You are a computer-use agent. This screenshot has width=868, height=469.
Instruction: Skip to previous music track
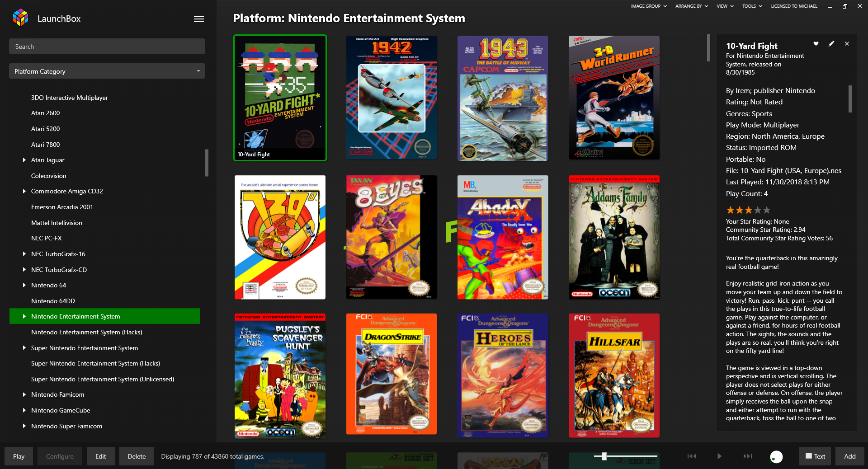pos(692,456)
